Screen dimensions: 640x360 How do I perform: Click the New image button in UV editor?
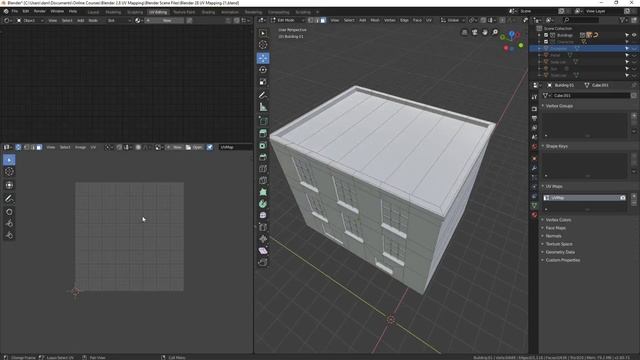click(x=175, y=147)
